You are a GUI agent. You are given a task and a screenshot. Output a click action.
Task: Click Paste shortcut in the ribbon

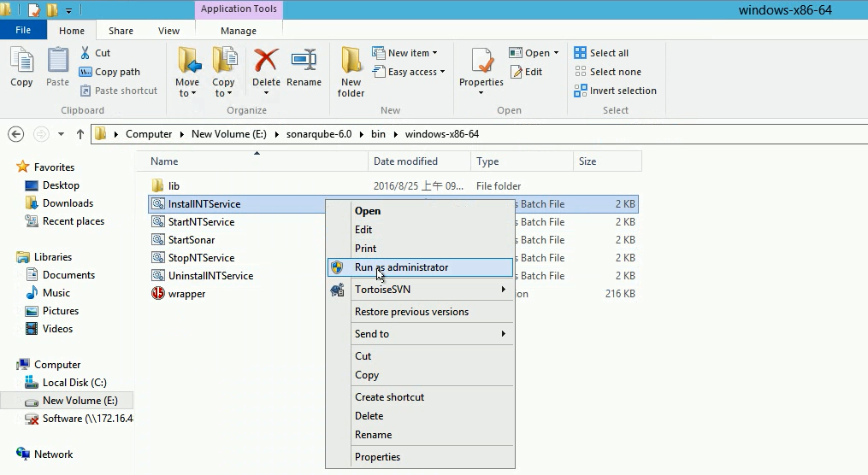[119, 91]
